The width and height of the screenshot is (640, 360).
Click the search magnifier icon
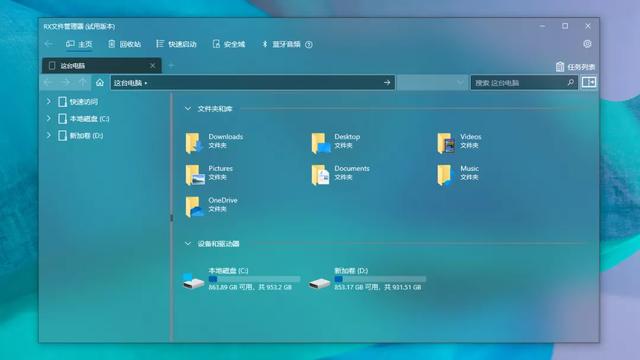(x=571, y=83)
